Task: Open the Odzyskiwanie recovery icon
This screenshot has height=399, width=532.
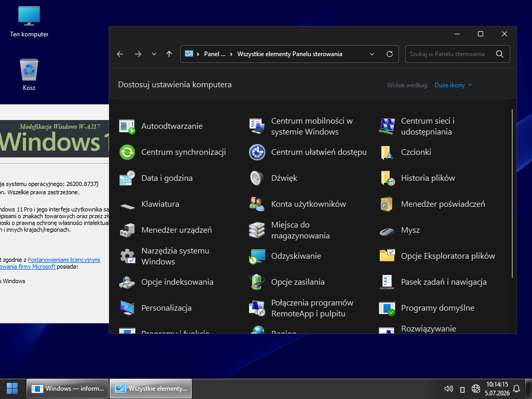Action: tap(257, 256)
